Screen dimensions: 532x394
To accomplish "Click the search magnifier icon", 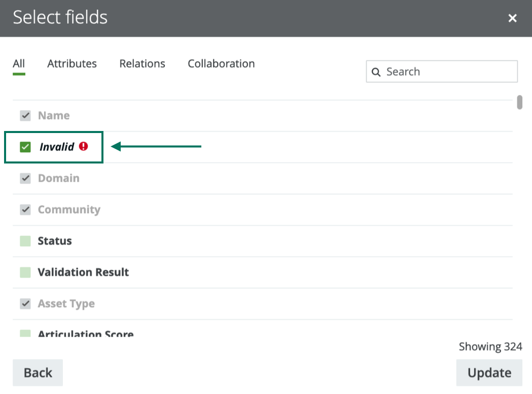I will click(x=376, y=72).
